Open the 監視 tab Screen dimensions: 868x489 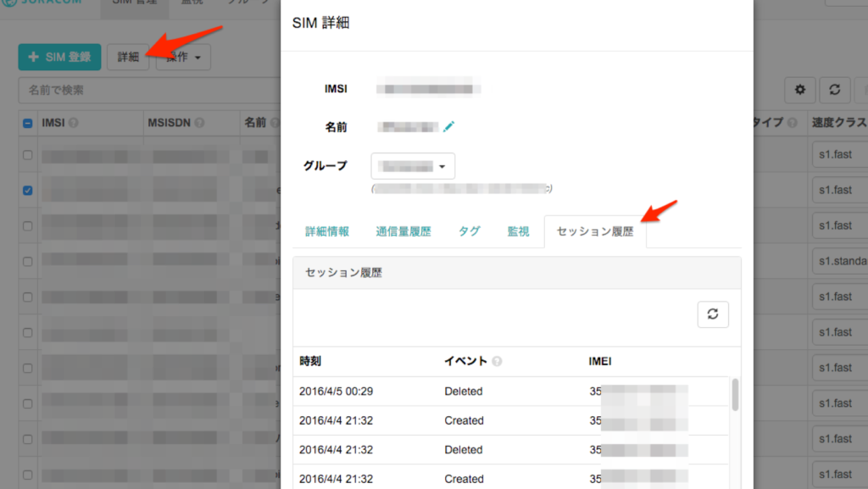coord(518,230)
